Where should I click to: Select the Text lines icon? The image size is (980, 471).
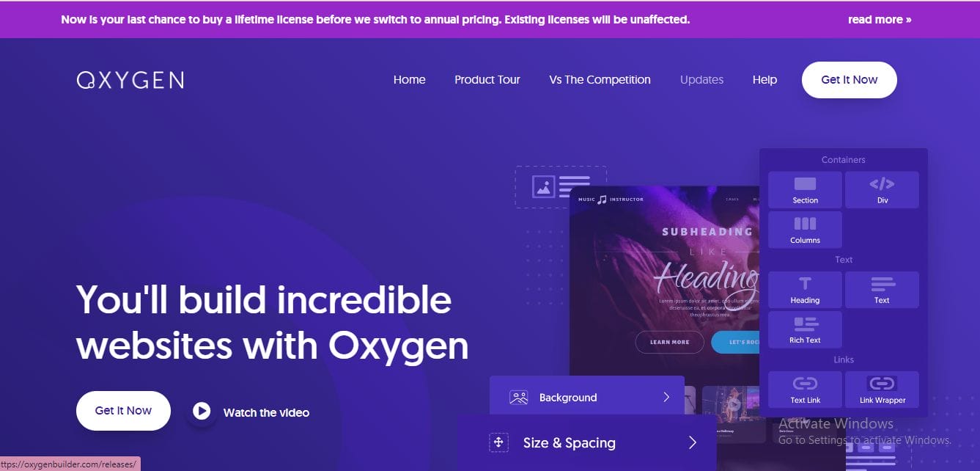tap(882, 284)
